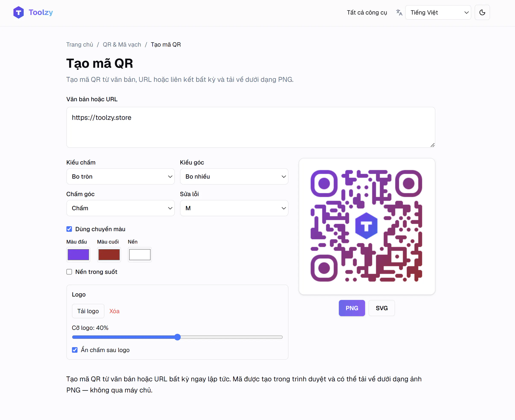The image size is (515, 420).
Task: Open 'Tất cả công cụ' link
Action: pyautogui.click(x=367, y=12)
